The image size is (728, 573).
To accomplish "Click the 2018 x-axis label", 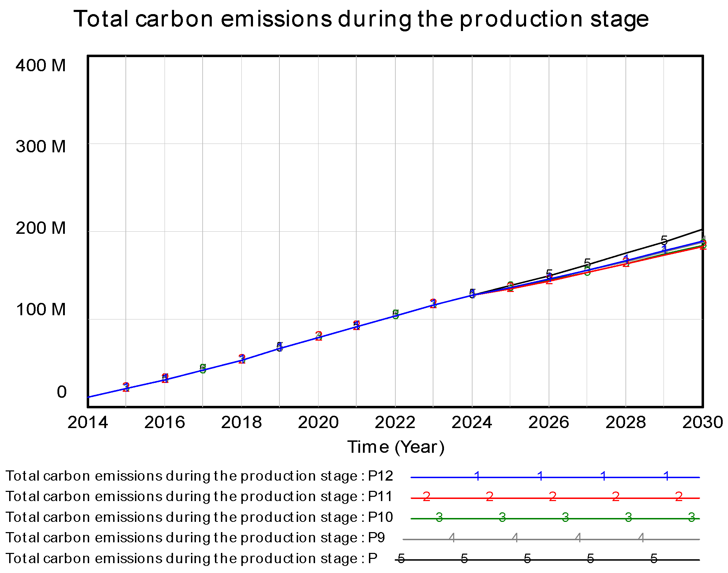I will click(x=241, y=422).
